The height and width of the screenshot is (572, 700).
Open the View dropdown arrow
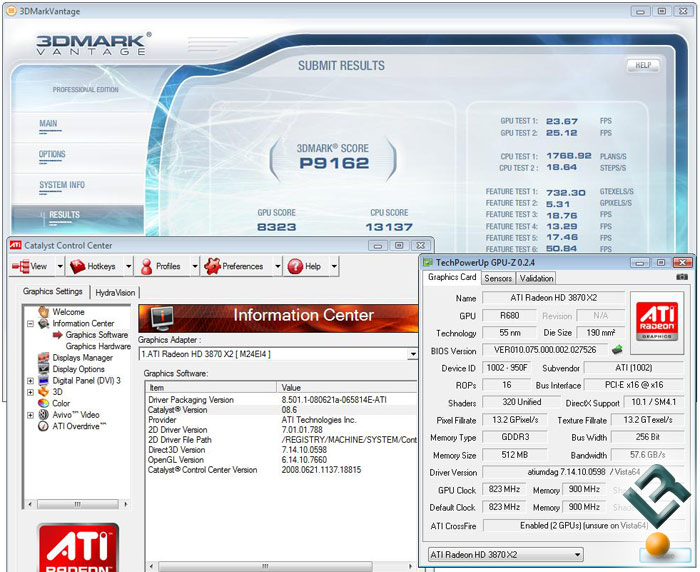[60, 267]
